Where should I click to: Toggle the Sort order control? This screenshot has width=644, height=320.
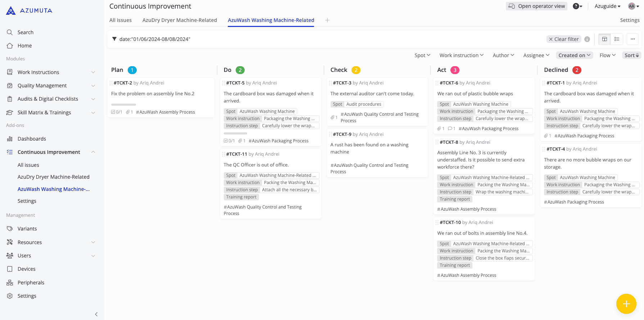tap(631, 55)
